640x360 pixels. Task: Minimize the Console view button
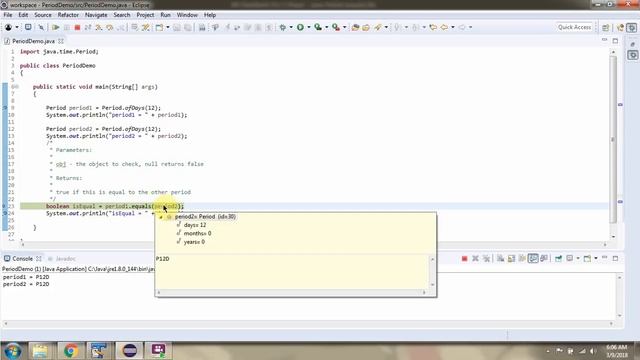pos(604,258)
